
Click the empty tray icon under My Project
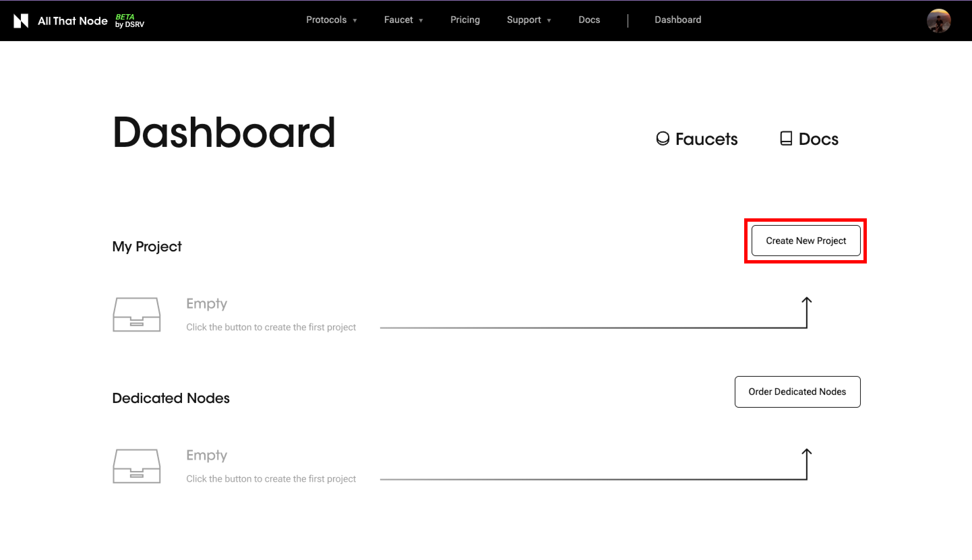pyautogui.click(x=136, y=314)
